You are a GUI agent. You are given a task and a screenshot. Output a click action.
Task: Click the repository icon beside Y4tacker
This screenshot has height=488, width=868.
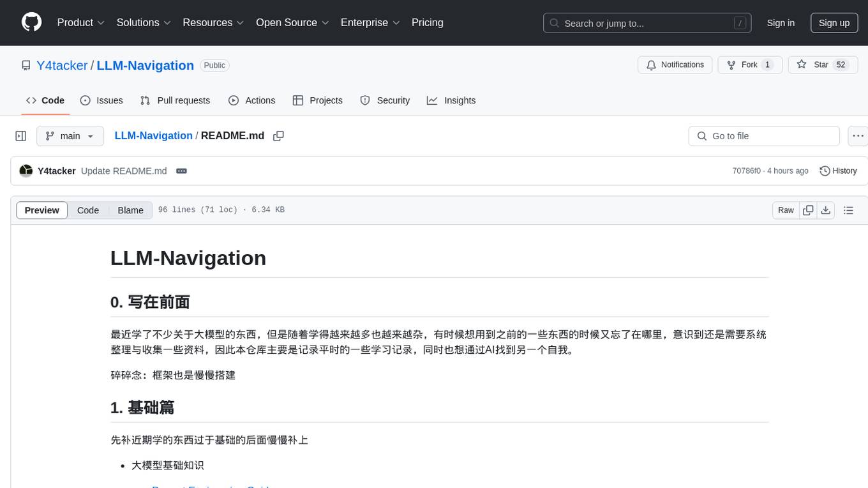(x=26, y=66)
